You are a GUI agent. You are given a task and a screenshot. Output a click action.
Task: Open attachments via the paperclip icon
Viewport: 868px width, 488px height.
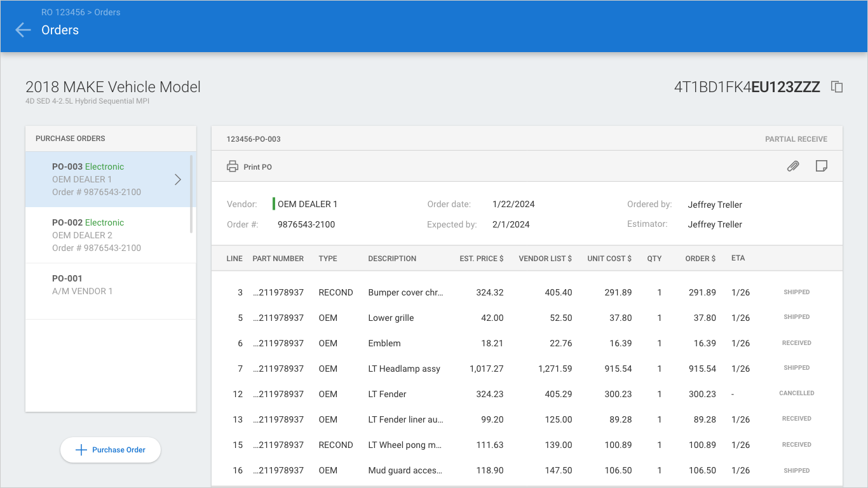click(x=793, y=166)
